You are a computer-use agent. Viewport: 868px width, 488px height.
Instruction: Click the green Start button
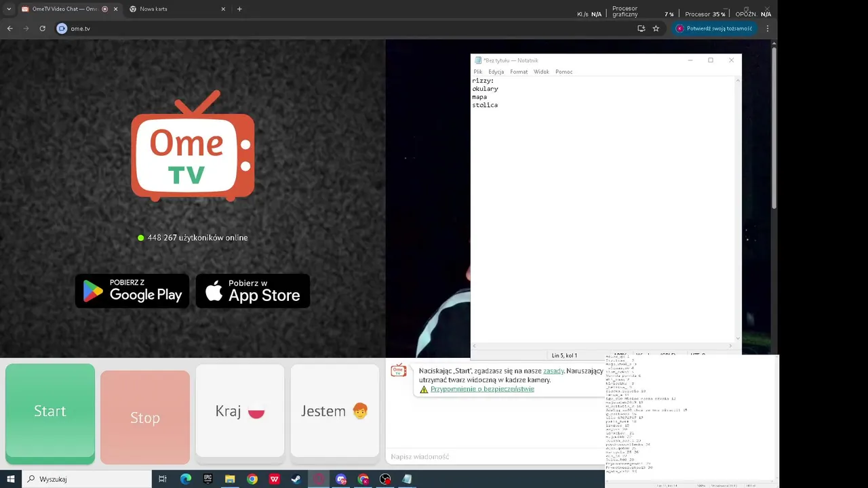[x=50, y=413]
